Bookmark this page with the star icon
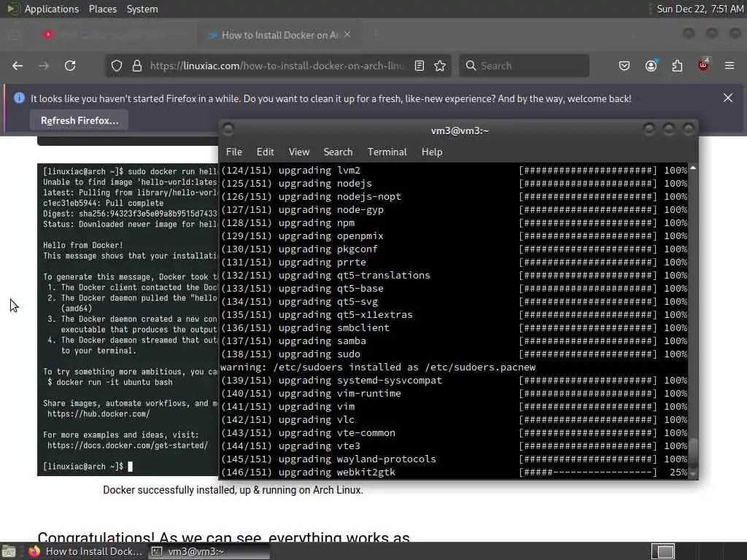This screenshot has width=747, height=560. tap(440, 66)
